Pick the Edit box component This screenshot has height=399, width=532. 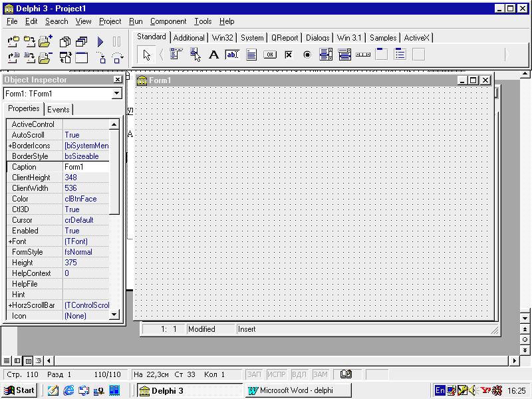pyautogui.click(x=232, y=55)
